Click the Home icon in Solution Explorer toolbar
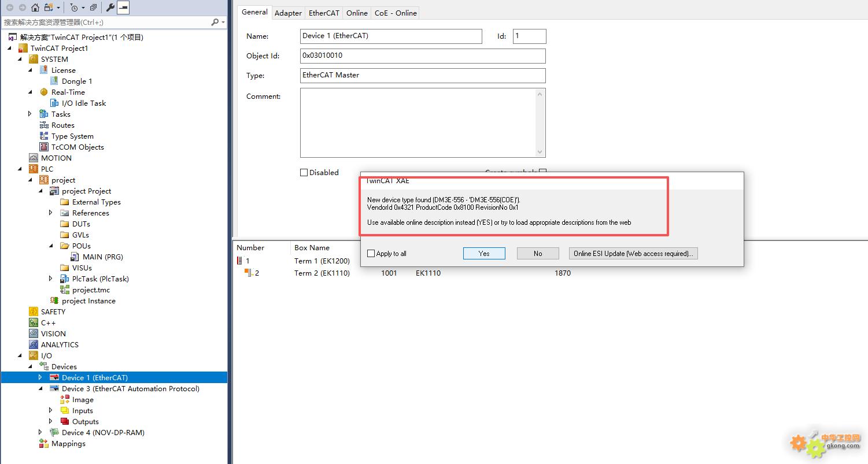 click(x=35, y=8)
